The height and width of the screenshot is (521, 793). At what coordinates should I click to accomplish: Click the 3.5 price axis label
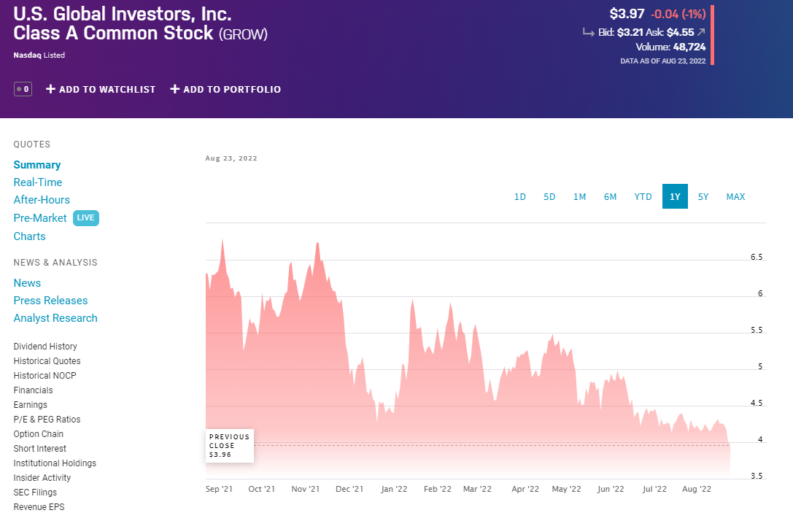point(757,476)
